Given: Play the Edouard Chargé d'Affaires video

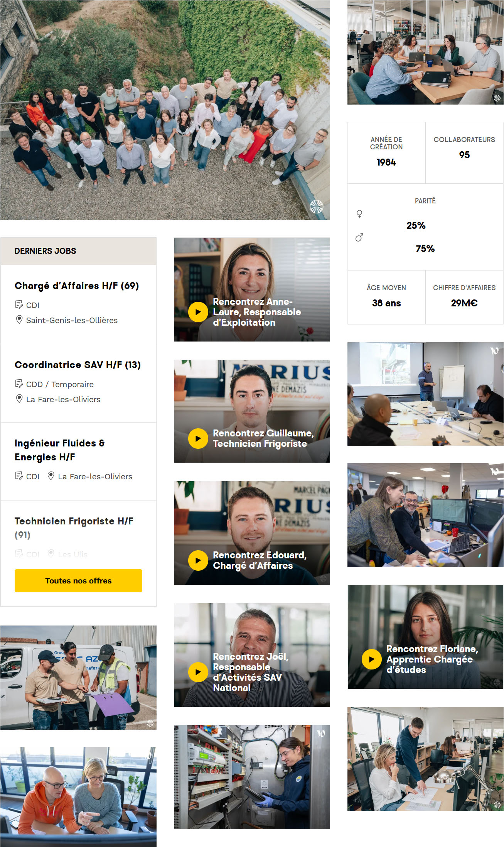Looking at the screenshot, I should tap(198, 560).
